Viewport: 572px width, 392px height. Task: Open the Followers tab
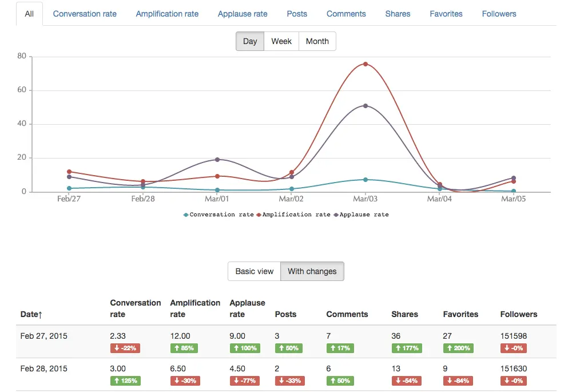click(x=499, y=14)
